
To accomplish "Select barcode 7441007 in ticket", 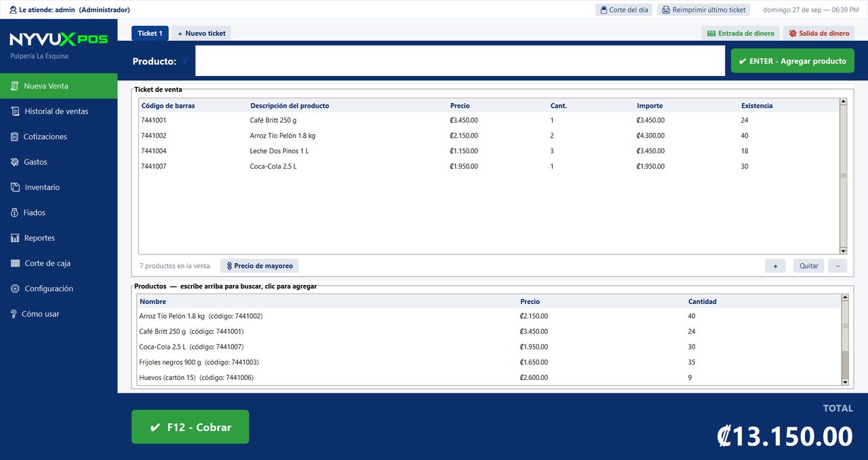I will (x=153, y=166).
